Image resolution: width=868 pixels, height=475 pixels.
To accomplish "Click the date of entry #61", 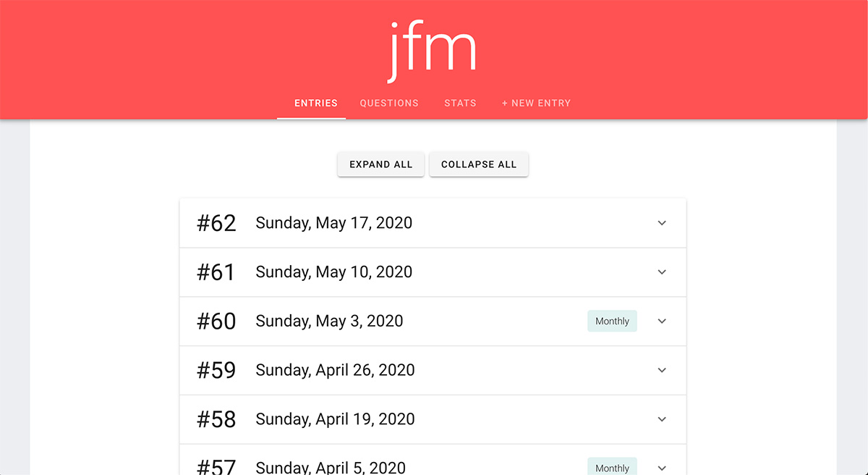I will (x=333, y=272).
